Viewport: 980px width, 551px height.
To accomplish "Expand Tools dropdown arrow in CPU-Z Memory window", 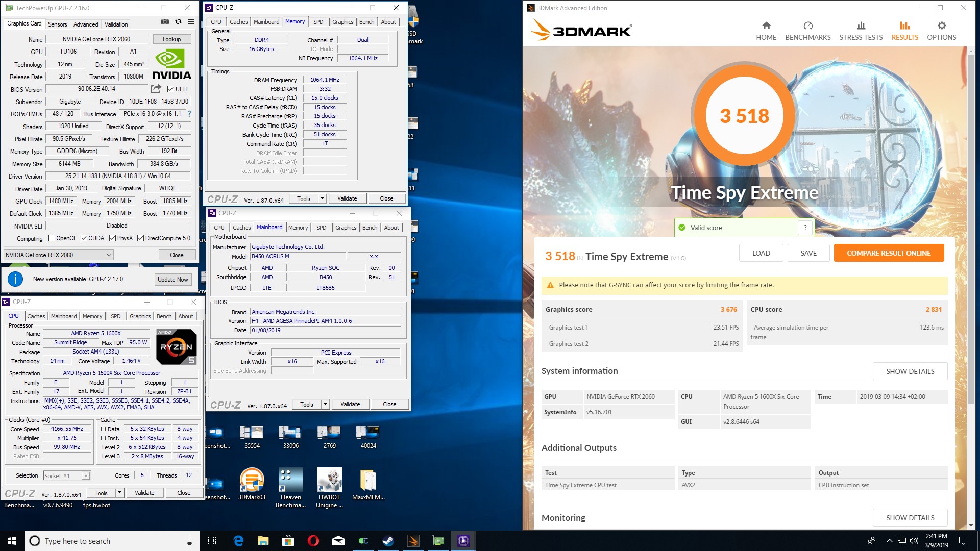I will [322, 198].
